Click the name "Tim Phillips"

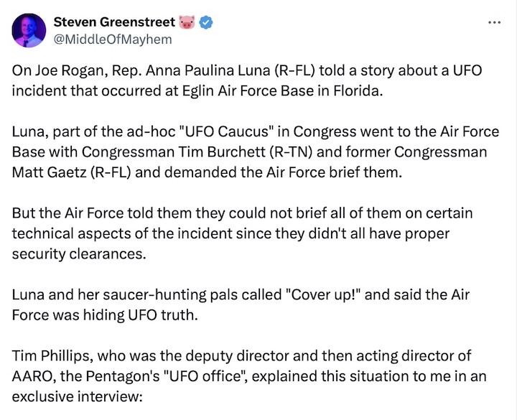pyautogui.click(x=48, y=356)
